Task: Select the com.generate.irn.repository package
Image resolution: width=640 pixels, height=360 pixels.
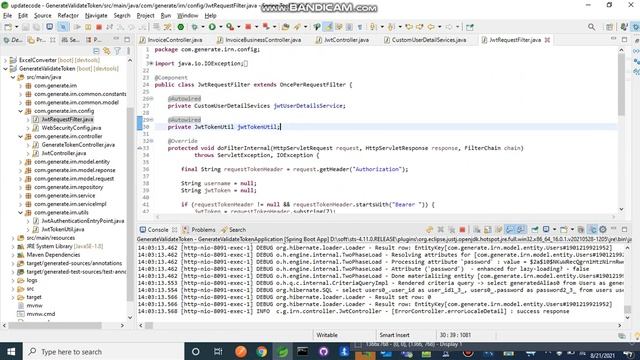Action: click(x=68, y=187)
